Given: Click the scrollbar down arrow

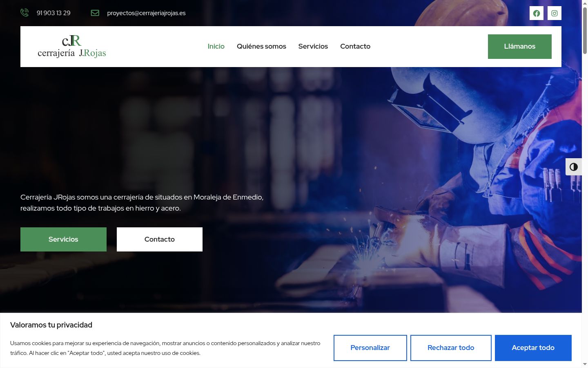Looking at the screenshot, I should pyautogui.click(x=585, y=364).
